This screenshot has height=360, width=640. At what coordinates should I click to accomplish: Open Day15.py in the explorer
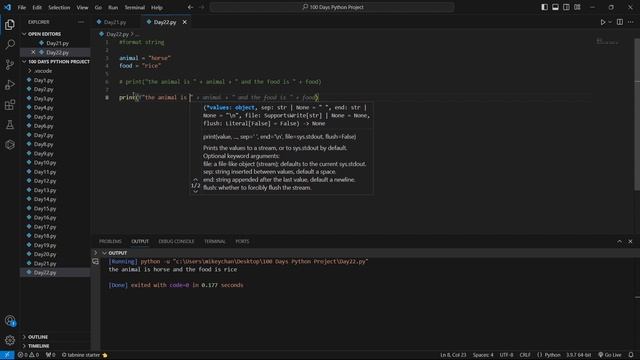tap(44, 209)
